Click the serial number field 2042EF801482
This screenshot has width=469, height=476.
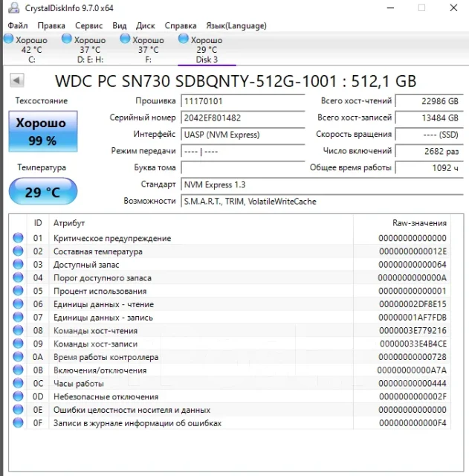(x=243, y=118)
